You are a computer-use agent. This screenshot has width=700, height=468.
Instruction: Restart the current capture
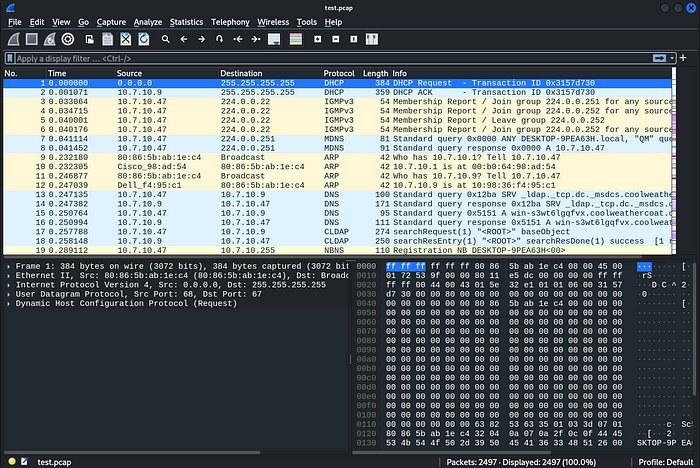[x=50, y=39]
